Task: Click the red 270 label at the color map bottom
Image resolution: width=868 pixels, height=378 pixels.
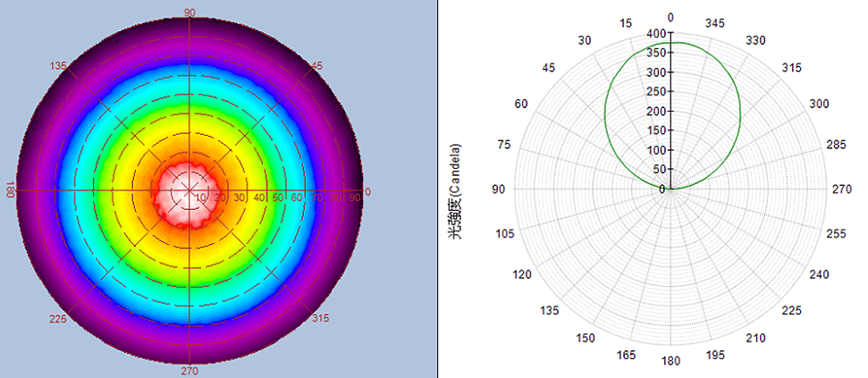Action: tap(190, 371)
